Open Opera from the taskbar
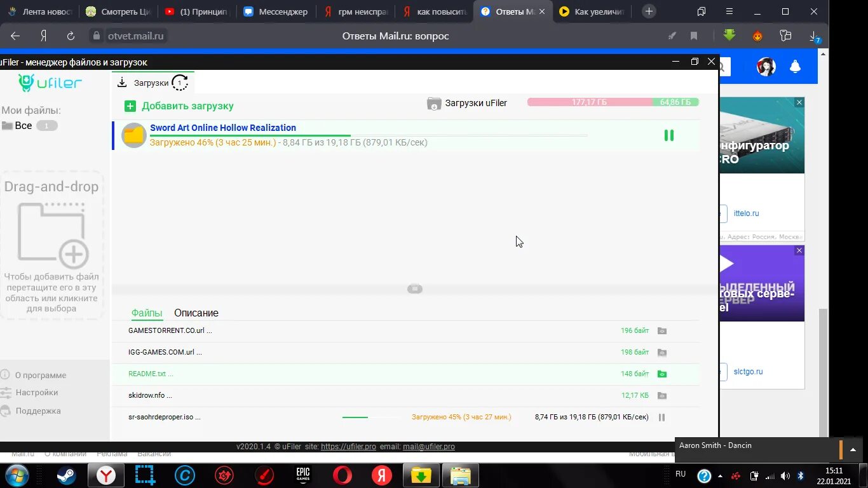 [x=342, y=475]
